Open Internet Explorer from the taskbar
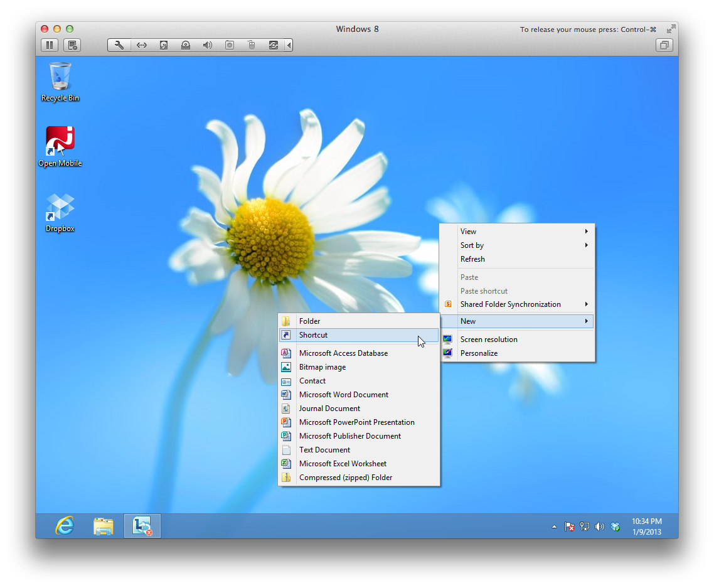This screenshot has height=588, width=714. (x=65, y=526)
